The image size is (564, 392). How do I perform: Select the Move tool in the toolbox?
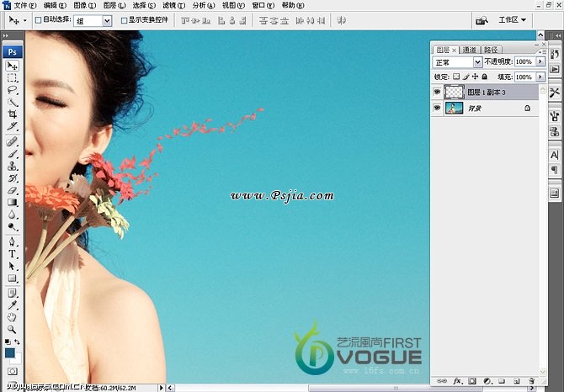13,66
